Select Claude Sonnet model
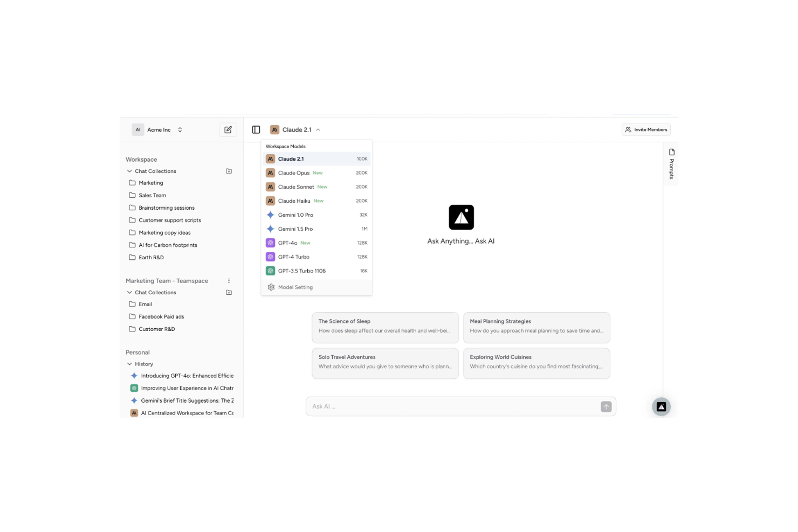This screenshot has width=798, height=532. pyautogui.click(x=317, y=187)
